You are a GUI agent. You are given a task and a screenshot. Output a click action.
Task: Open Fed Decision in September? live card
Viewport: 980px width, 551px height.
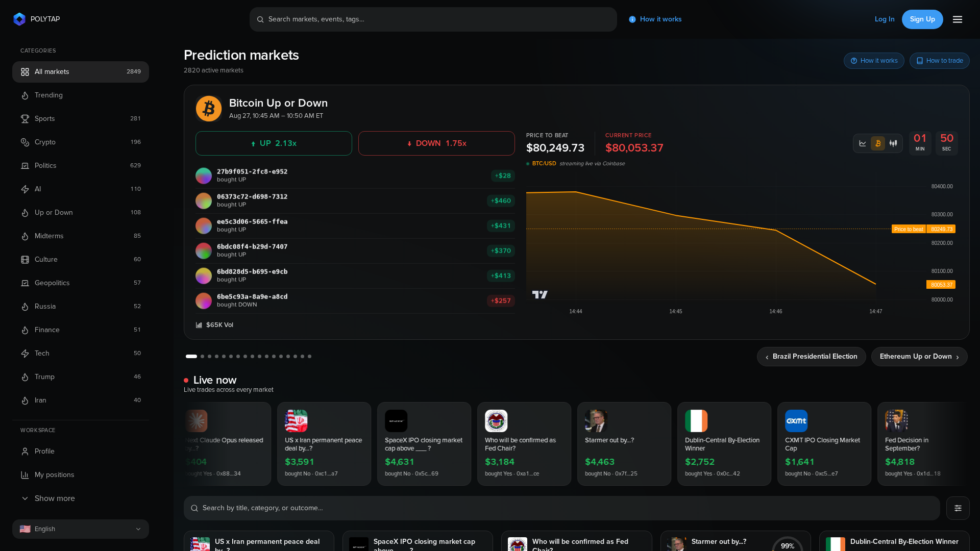point(923,444)
